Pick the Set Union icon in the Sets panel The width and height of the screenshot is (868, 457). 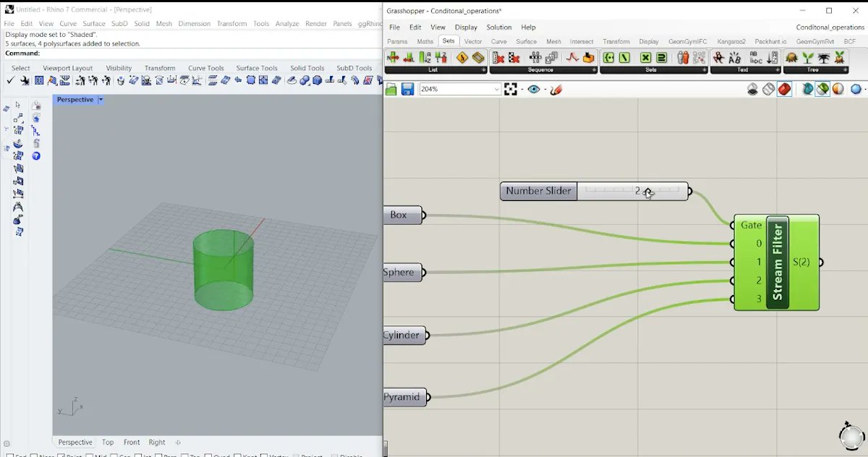tap(662, 57)
